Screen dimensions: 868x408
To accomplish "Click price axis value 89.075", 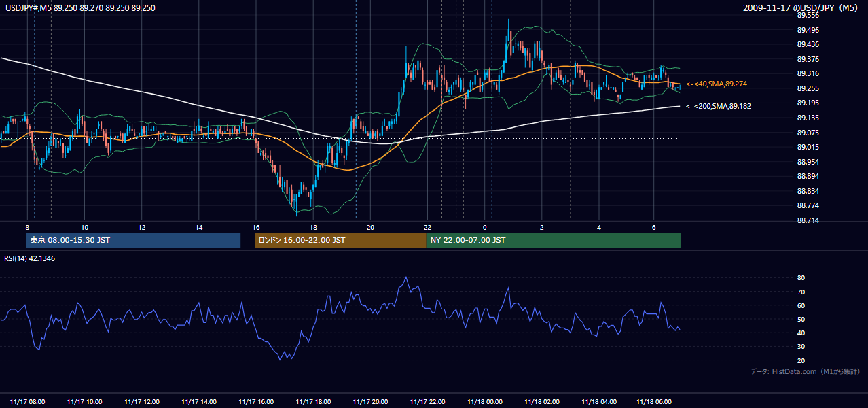I will point(807,133).
